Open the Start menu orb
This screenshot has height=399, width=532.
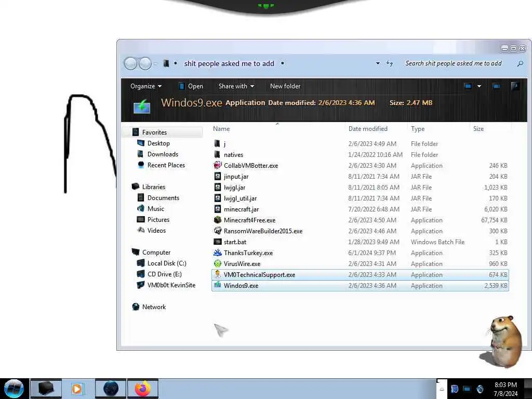click(14, 389)
